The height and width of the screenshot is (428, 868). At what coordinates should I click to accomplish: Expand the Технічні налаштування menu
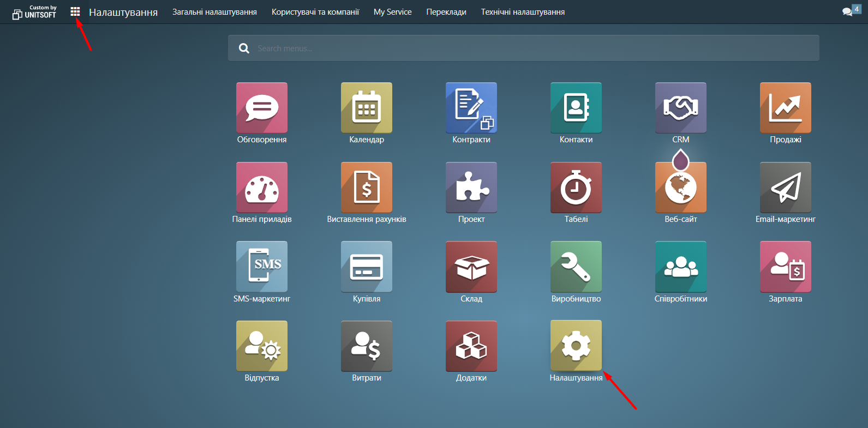tap(523, 12)
